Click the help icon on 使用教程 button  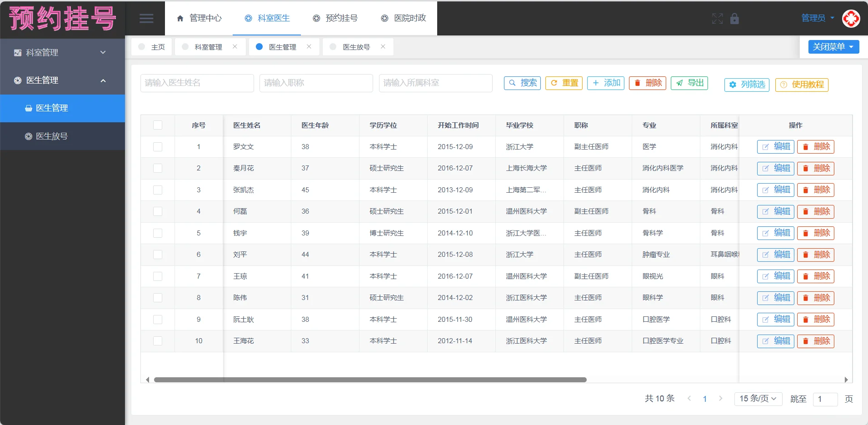[x=784, y=85]
